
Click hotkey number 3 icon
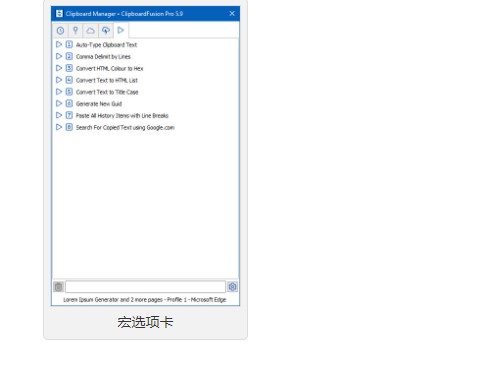tap(69, 68)
